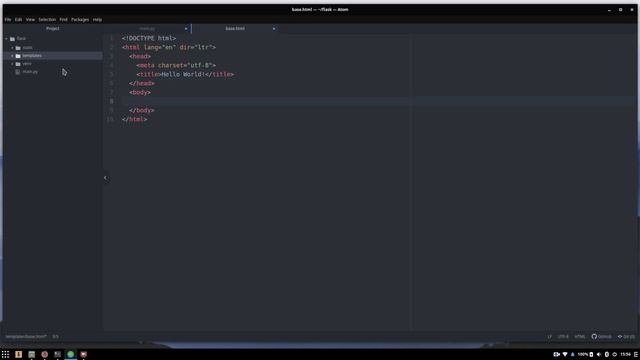
Task: Switch to the base.html editor tab
Action: coord(235,29)
